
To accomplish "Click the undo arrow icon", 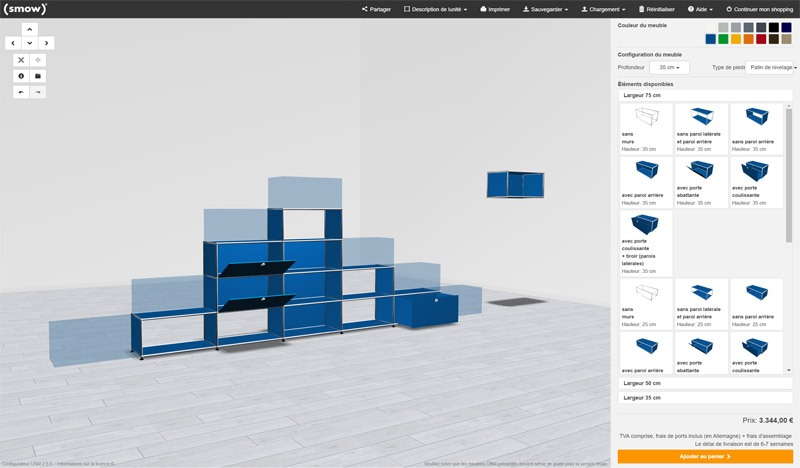I will click(21, 92).
